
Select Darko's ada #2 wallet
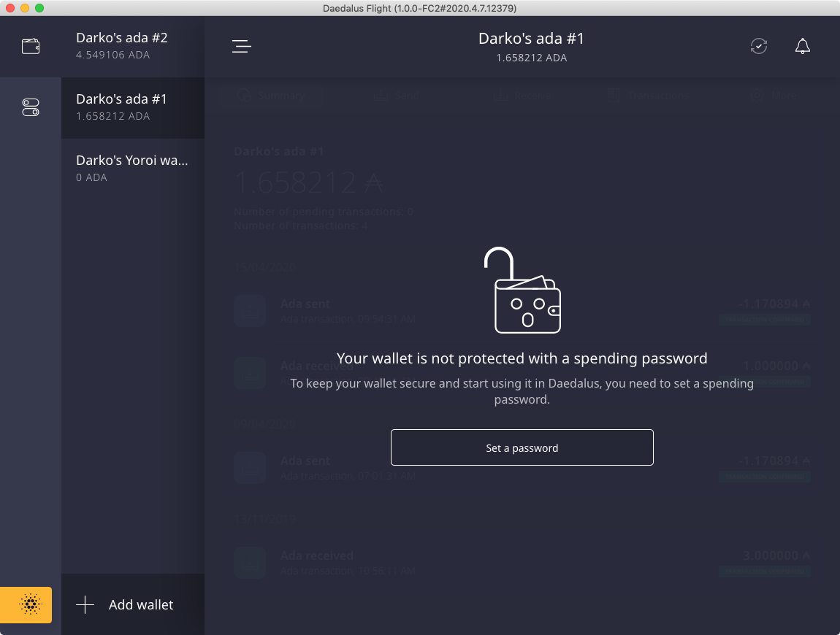click(x=133, y=45)
